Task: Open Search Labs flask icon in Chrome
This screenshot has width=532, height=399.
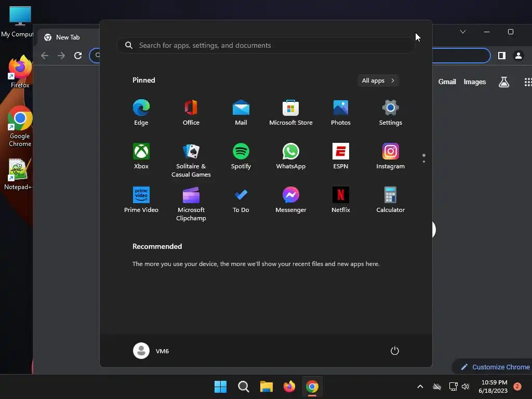Action: point(504,82)
